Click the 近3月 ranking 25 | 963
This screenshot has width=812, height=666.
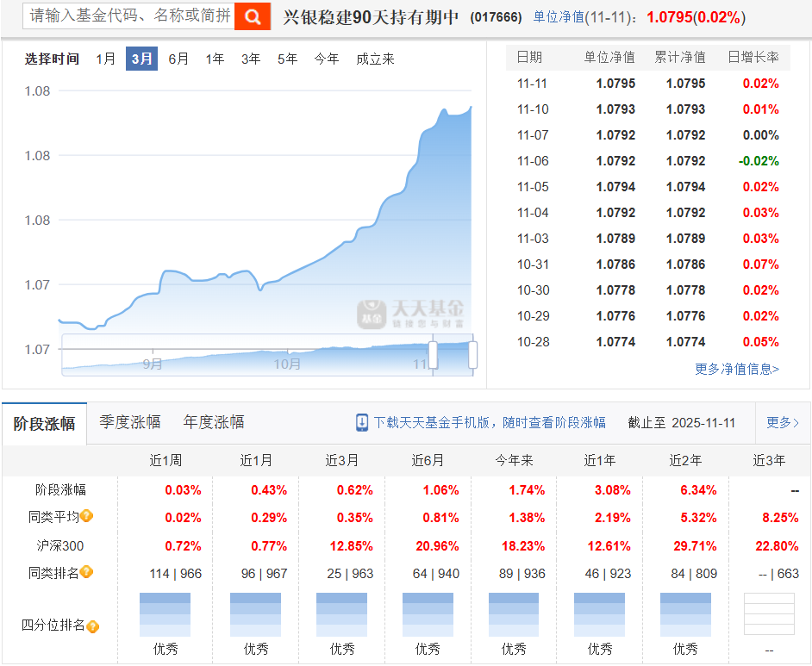pos(350,573)
